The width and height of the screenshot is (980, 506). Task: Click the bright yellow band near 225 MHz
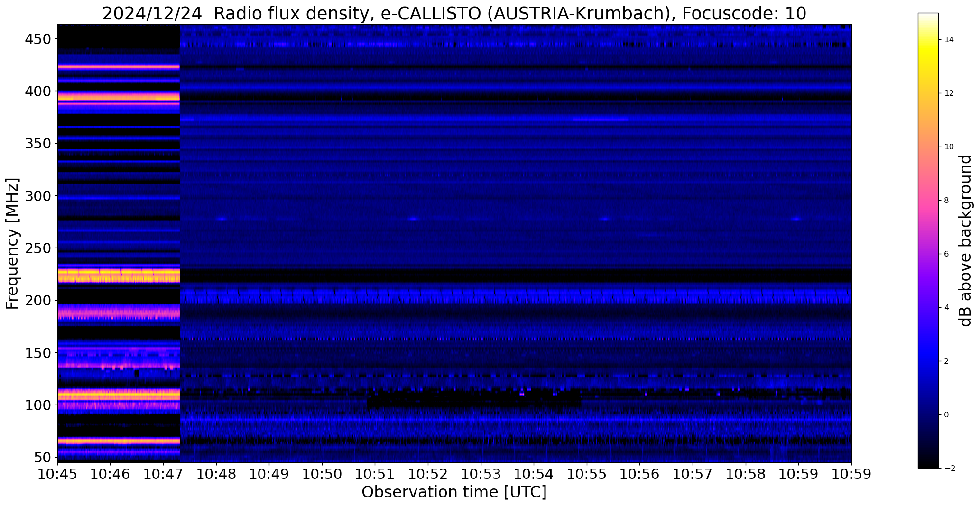click(119, 276)
